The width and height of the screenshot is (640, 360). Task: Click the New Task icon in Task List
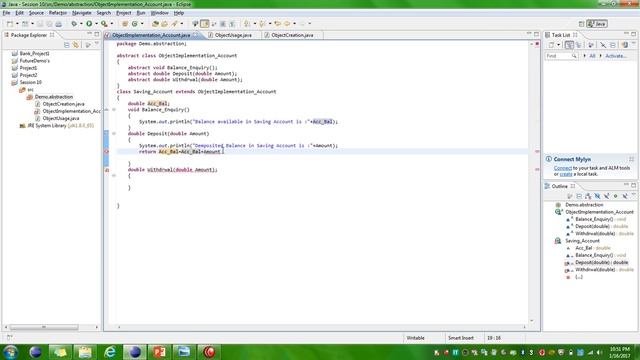point(551,45)
